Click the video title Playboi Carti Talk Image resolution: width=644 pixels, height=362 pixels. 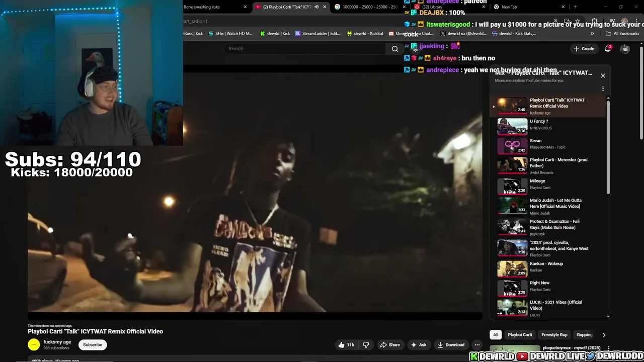tap(95, 331)
